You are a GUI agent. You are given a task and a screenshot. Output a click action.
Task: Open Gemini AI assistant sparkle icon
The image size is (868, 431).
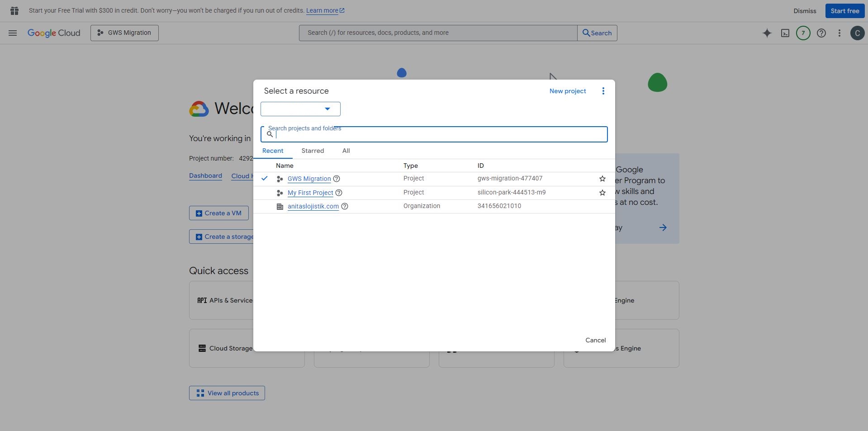(x=767, y=33)
